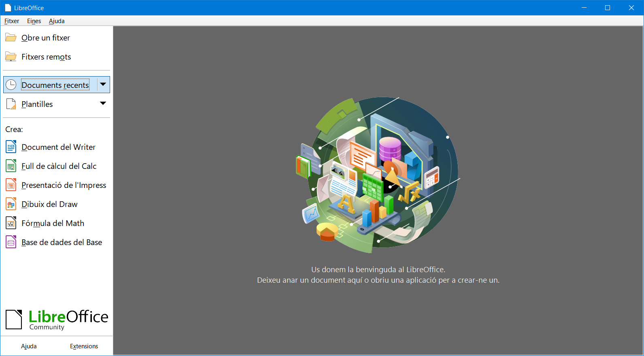Screen dimensions: 644x356
Task: Click the Ajuda button at bottom
Action: [x=29, y=346]
